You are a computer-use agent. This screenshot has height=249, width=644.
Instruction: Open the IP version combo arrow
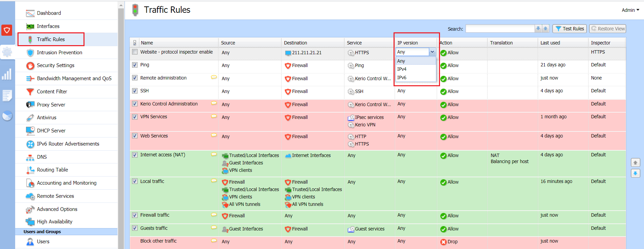point(432,52)
